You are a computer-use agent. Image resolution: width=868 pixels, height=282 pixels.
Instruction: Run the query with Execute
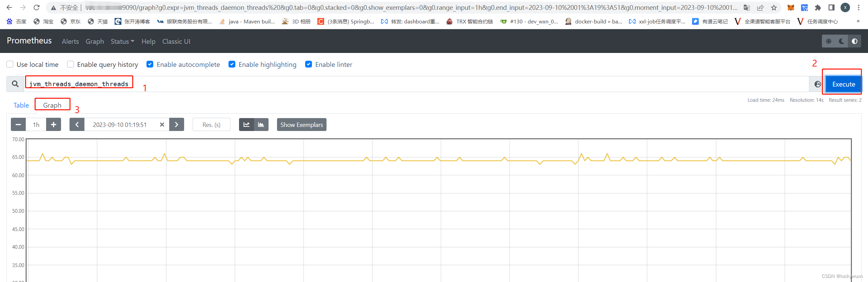pyautogui.click(x=844, y=84)
